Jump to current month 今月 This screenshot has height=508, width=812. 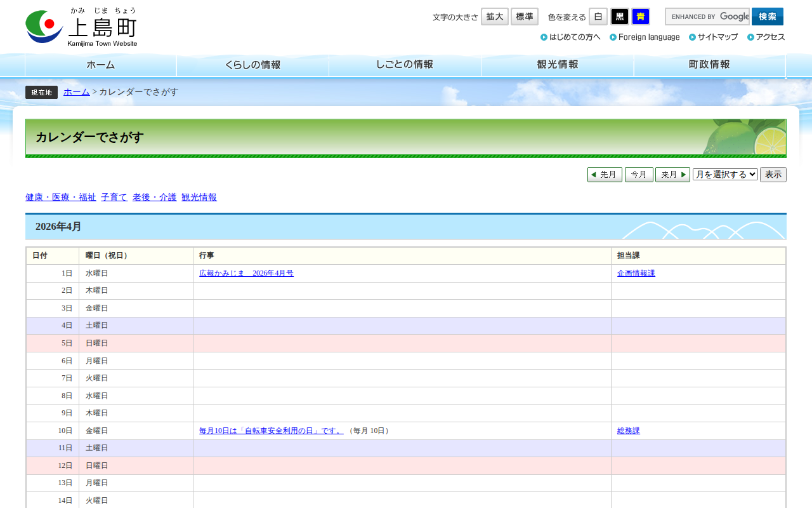[639, 175]
